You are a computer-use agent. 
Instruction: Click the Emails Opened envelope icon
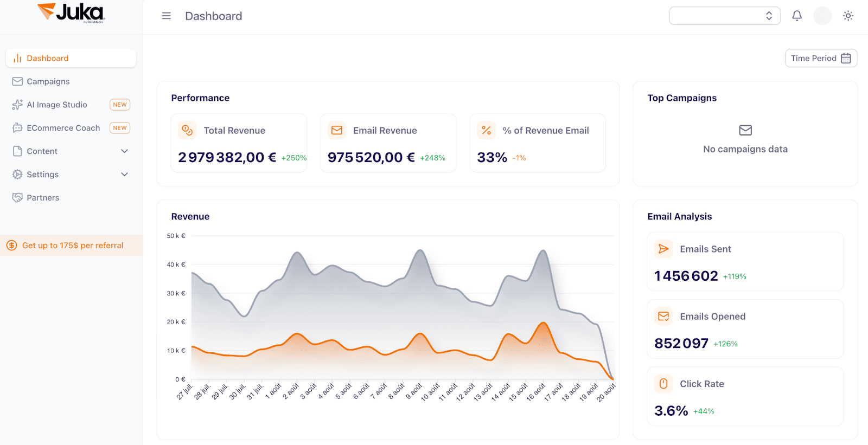click(663, 317)
